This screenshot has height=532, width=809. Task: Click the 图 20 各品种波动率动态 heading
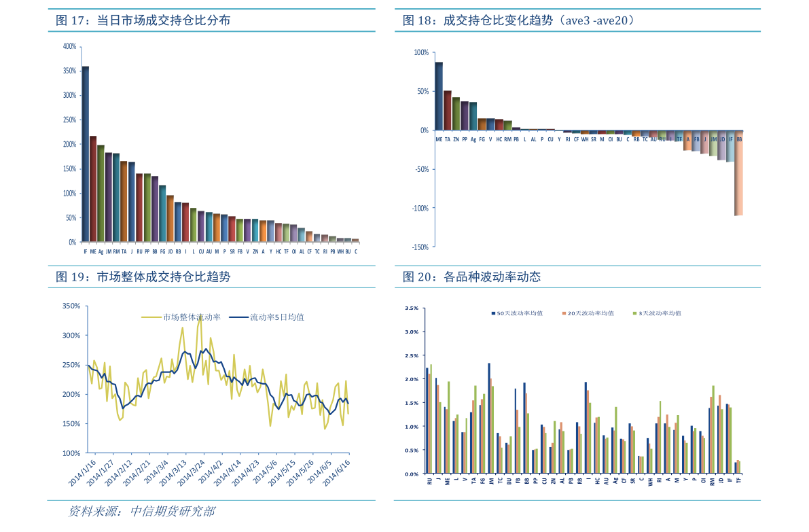471,277
